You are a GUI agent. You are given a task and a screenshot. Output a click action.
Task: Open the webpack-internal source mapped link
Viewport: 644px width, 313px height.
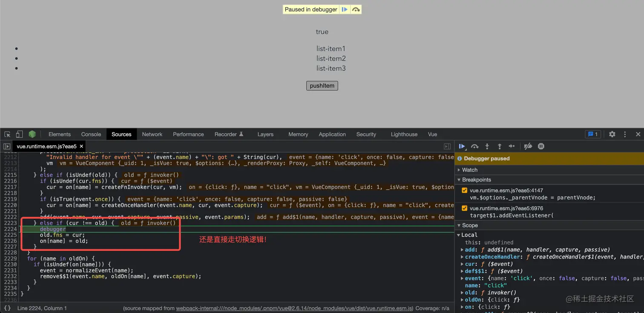point(294,308)
